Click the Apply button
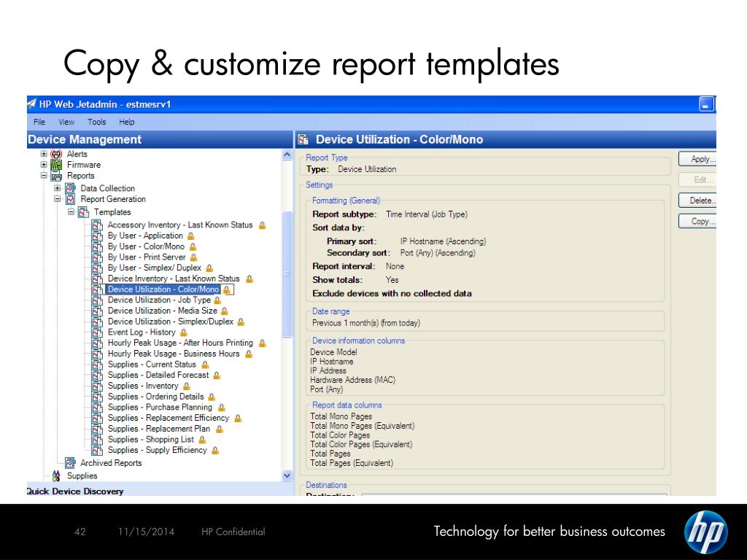The height and width of the screenshot is (560, 747). pos(697,159)
